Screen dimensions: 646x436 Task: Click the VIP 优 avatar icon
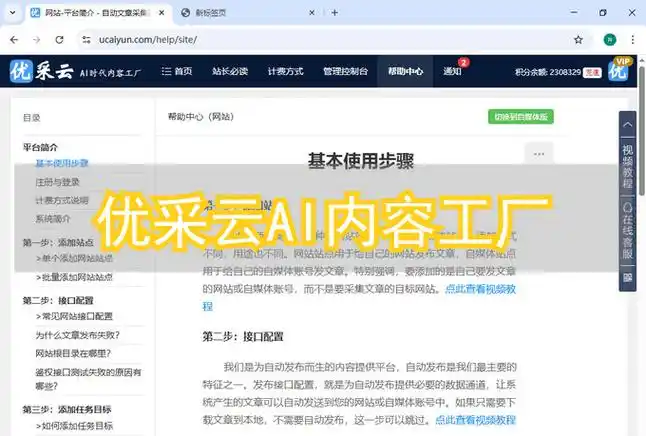point(618,70)
